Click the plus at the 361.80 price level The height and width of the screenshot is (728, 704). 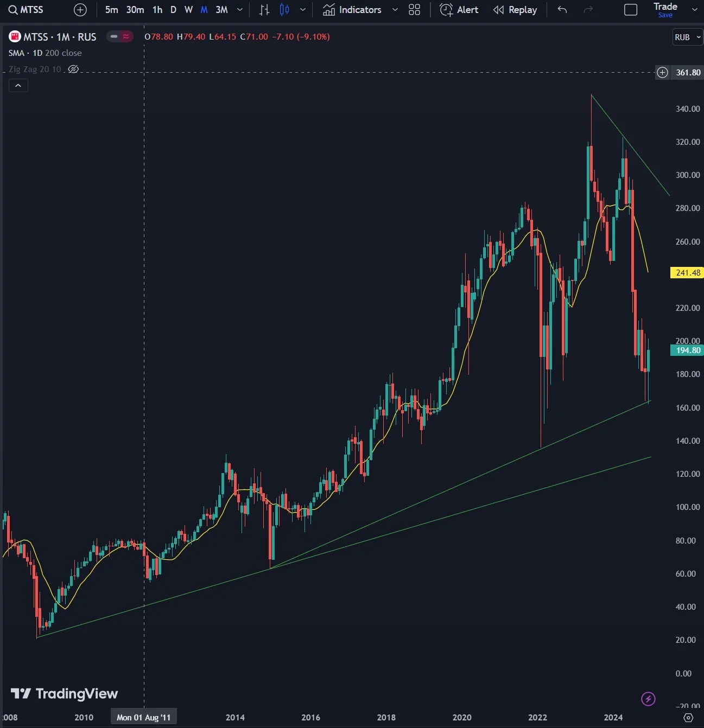point(662,72)
